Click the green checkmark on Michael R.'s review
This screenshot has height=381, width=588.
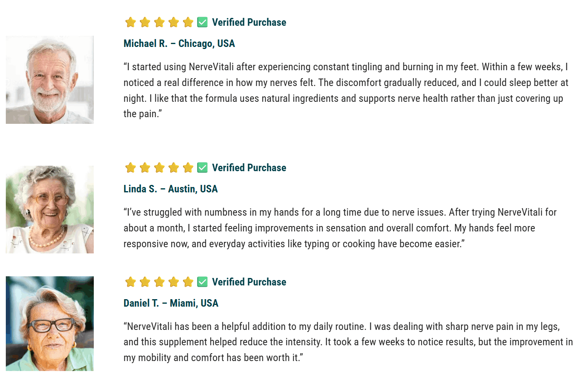pyautogui.click(x=203, y=22)
